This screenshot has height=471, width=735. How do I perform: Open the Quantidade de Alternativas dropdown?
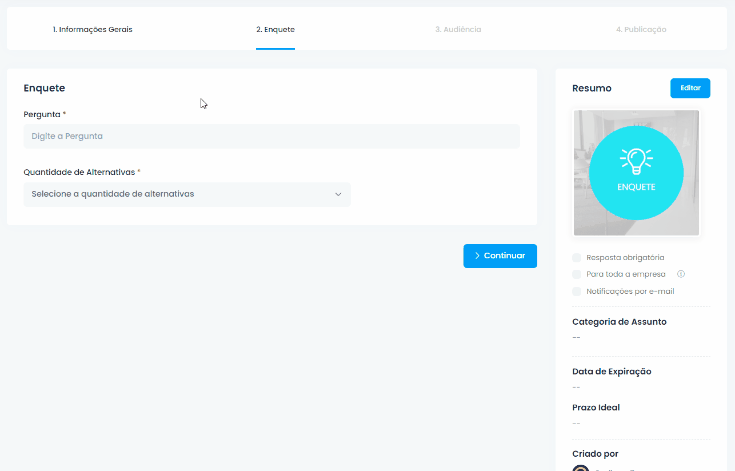pos(187,194)
